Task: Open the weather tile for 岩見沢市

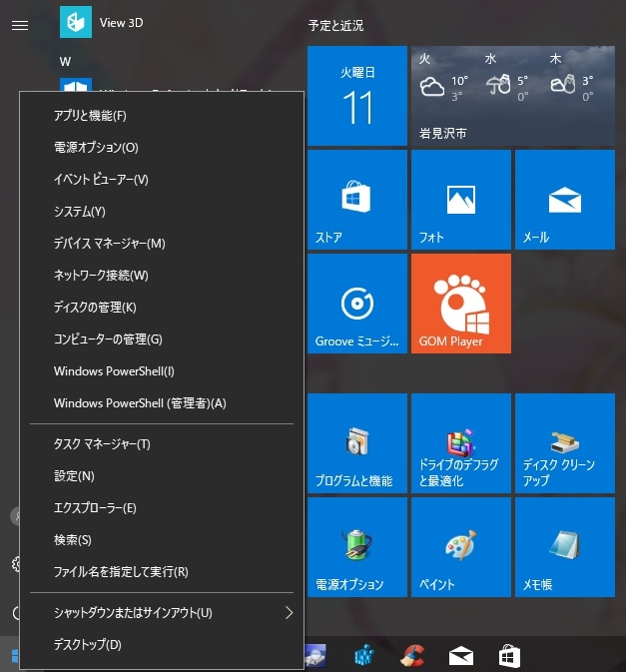Action: pyautogui.click(x=513, y=96)
